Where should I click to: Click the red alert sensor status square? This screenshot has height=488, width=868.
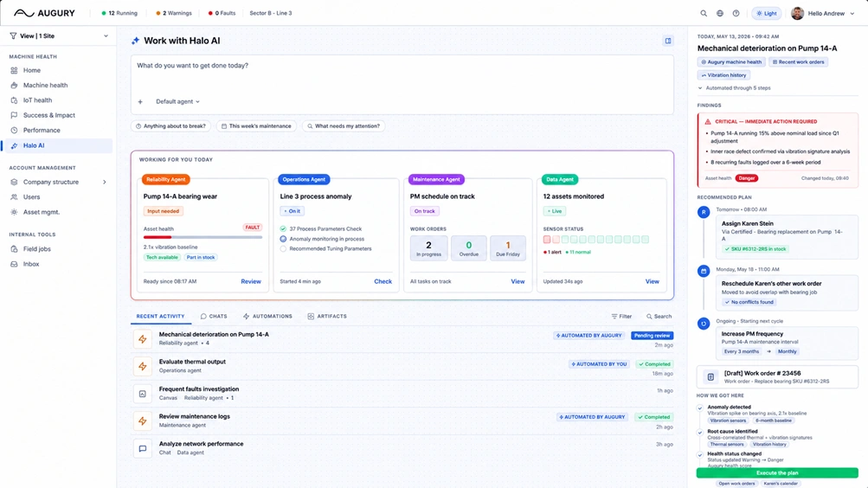(x=547, y=240)
